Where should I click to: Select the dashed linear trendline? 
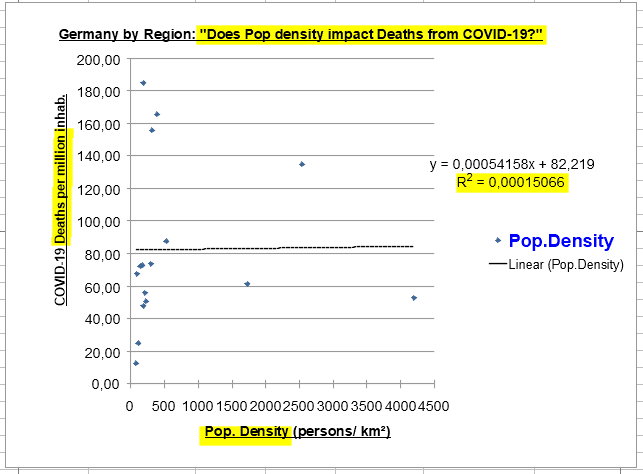[x=274, y=248]
